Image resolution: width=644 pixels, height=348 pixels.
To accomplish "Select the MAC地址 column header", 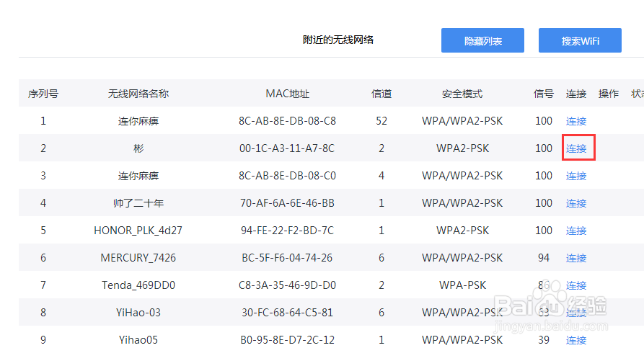I will pyautogui.click(x=287, y=94).
